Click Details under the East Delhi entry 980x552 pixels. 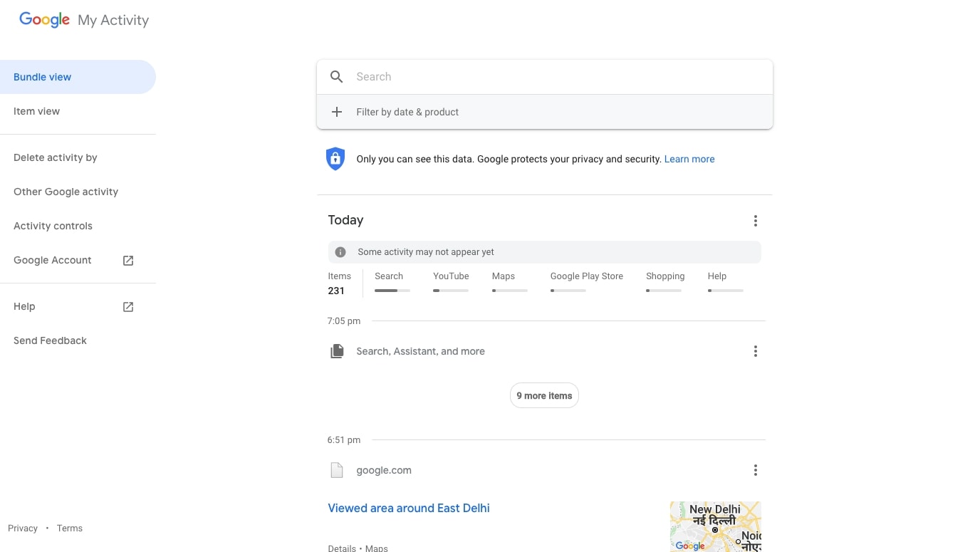[x=342, y=548]
